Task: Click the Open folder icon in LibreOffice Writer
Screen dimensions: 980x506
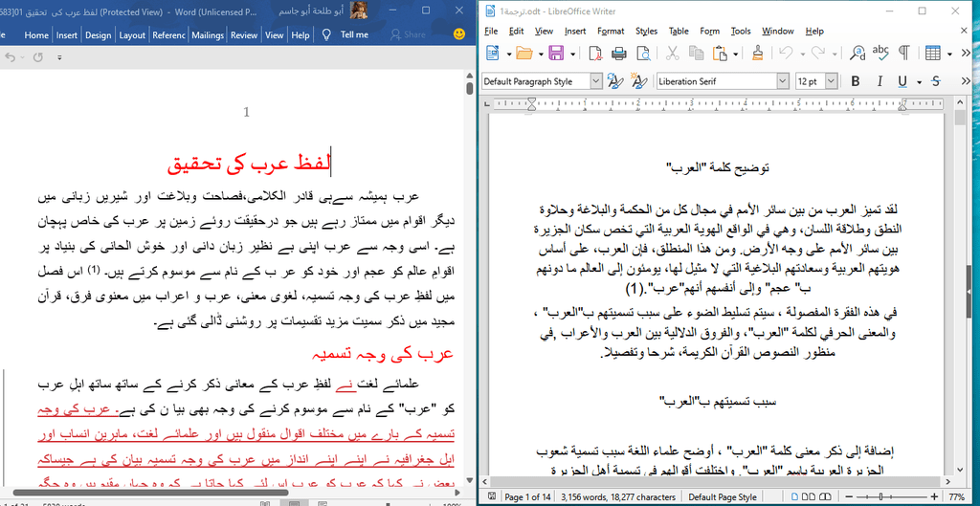Action: [x=524, y=54]
